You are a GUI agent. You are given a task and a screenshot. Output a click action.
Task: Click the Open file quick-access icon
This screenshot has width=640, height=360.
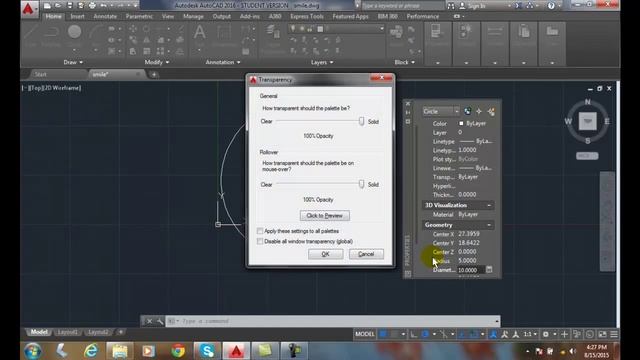(58, 6)
